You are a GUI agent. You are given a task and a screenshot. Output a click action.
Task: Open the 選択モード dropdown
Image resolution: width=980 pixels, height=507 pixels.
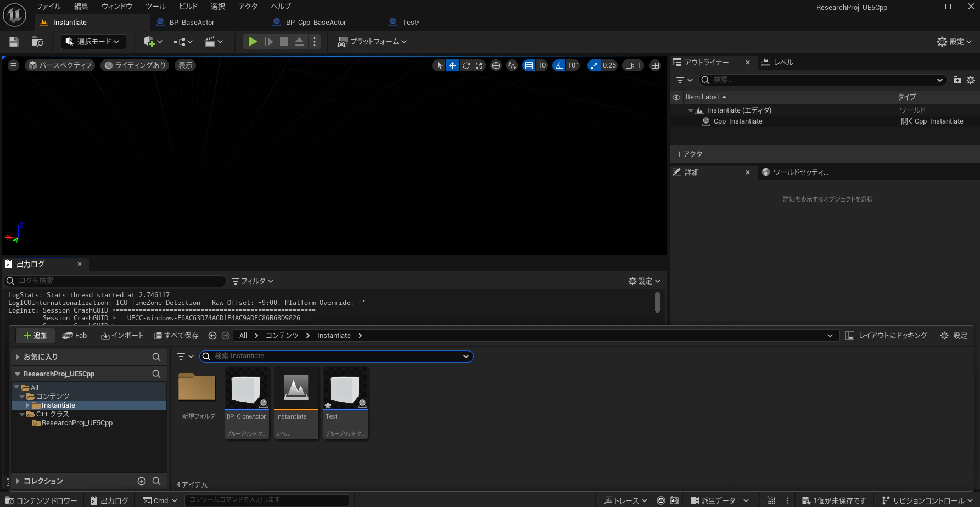[x=93, y=42]
